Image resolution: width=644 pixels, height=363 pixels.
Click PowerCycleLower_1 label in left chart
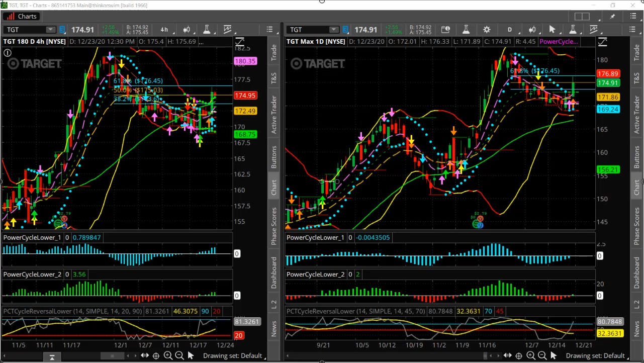(32, 237)
